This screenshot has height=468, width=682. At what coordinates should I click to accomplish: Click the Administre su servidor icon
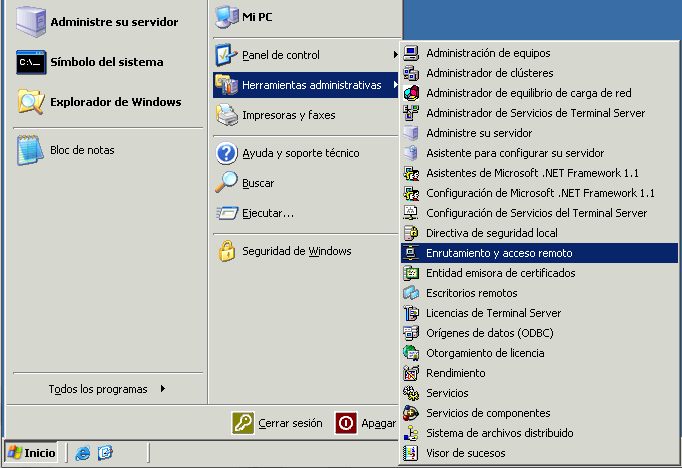[31, 21]
